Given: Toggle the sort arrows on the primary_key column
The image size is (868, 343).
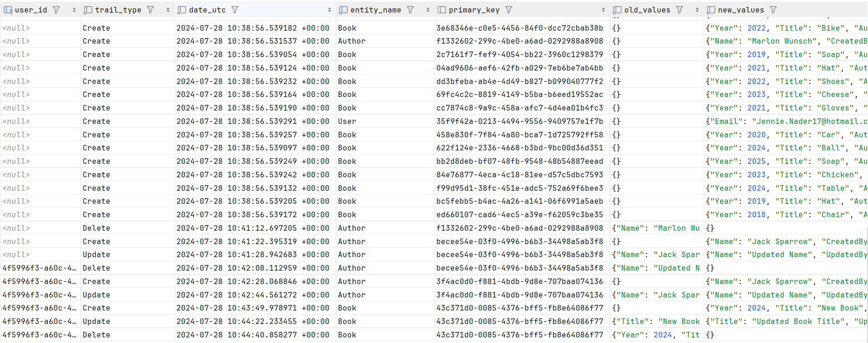Looking at the screenshot, I should [x=603, y=10].
